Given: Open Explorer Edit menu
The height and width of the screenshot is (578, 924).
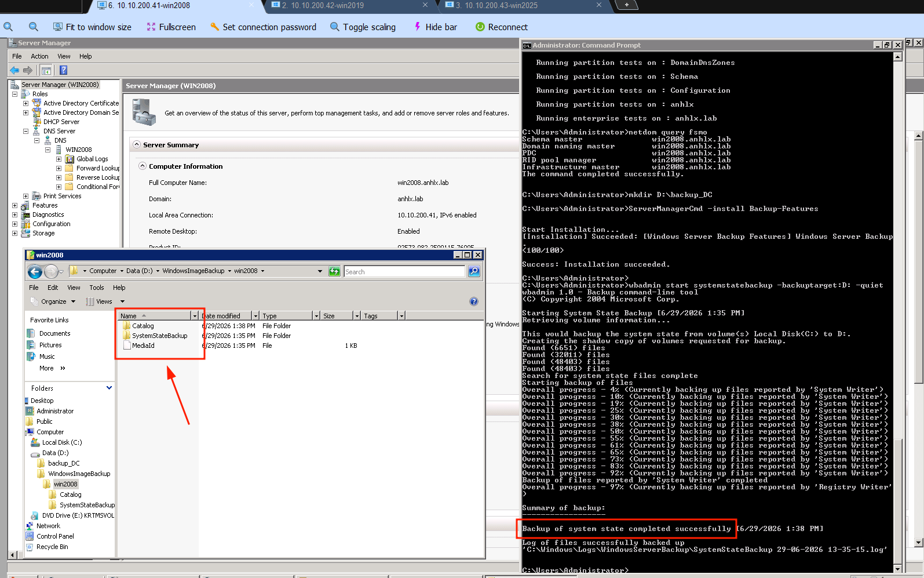Looking at the screenshot, I should (53, 288).
